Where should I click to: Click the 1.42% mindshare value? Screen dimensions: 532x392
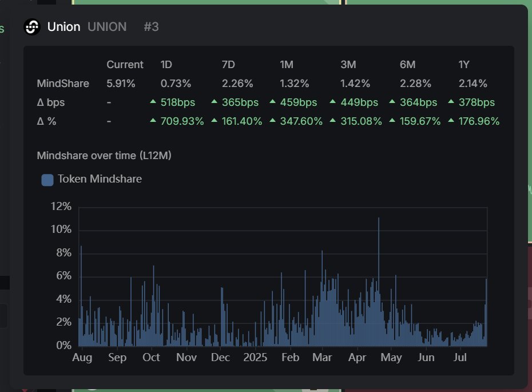coord(355,84)
